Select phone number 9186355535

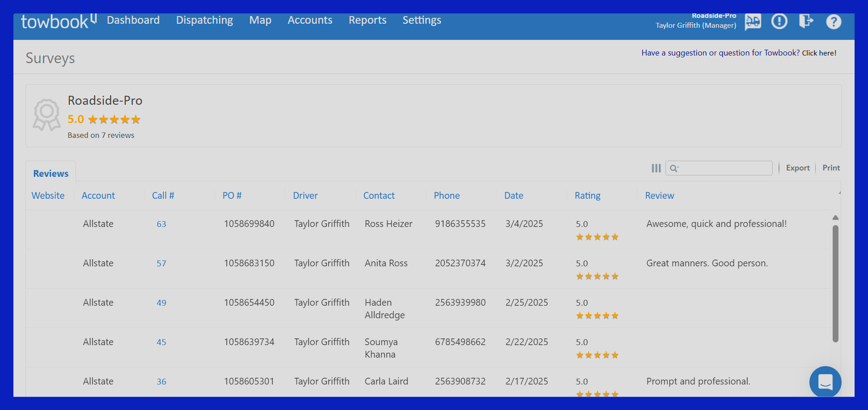click(460, 224)
